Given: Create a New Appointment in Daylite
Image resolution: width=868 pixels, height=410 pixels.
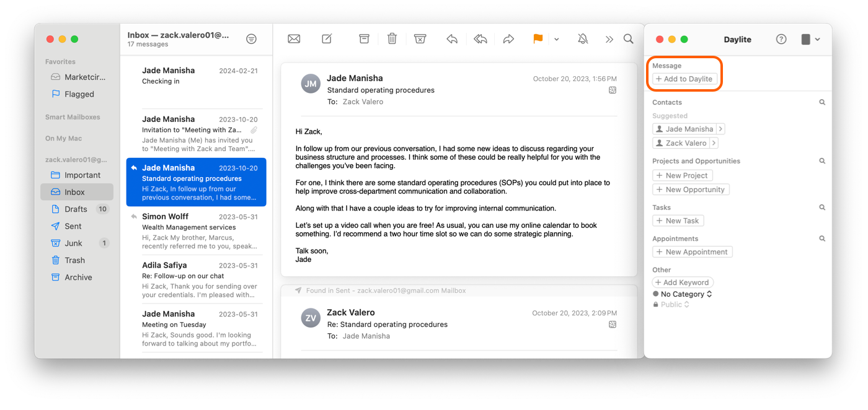Looking at the screenshot, I should (x=692, y=252).
